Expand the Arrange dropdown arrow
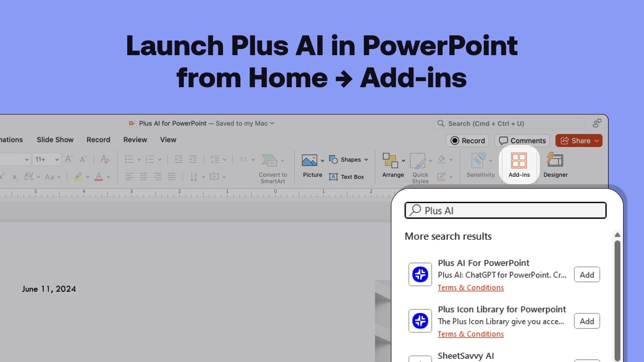This screenshot has width=644, height=362. [403, 161]
